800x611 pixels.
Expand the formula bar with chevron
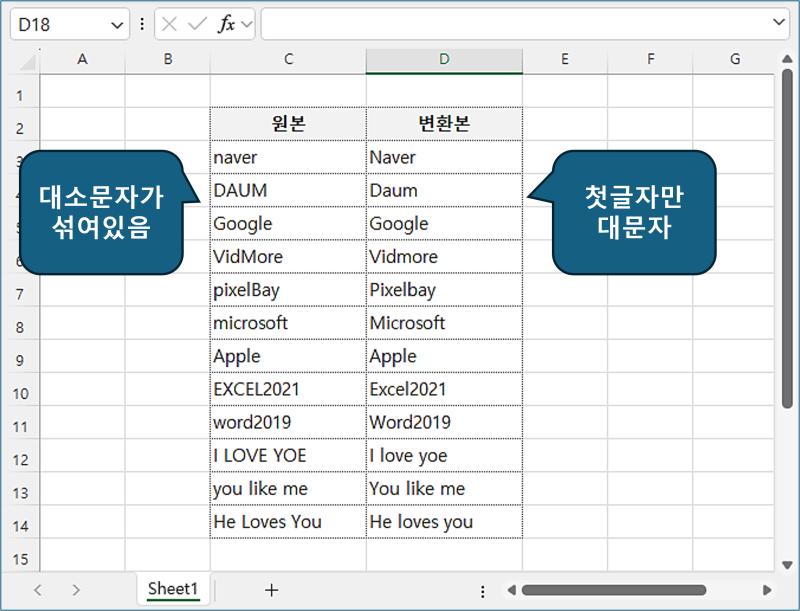point(779,22)
